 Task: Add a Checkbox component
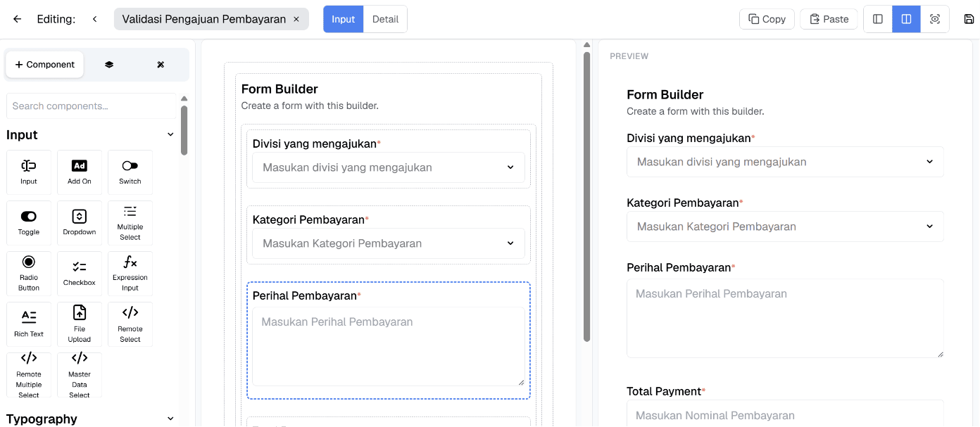pos(80,274)
